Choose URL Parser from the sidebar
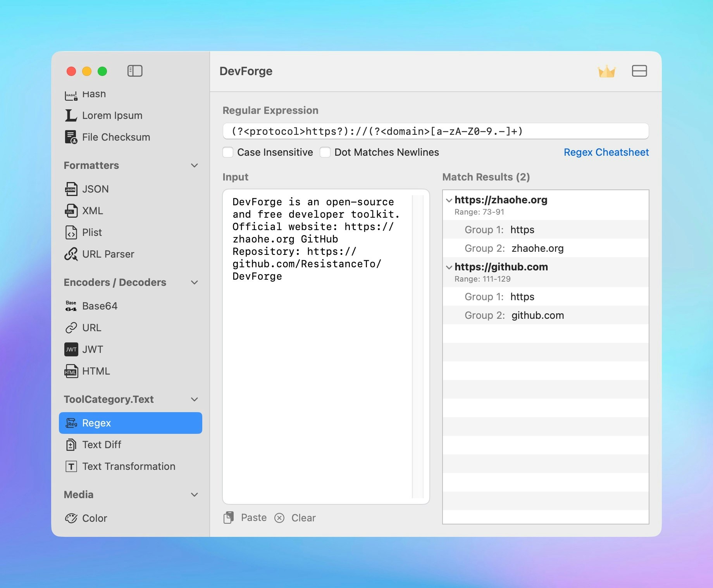Image resolution: width=713 pixels, height=588 pixels. tap(131, 254)
